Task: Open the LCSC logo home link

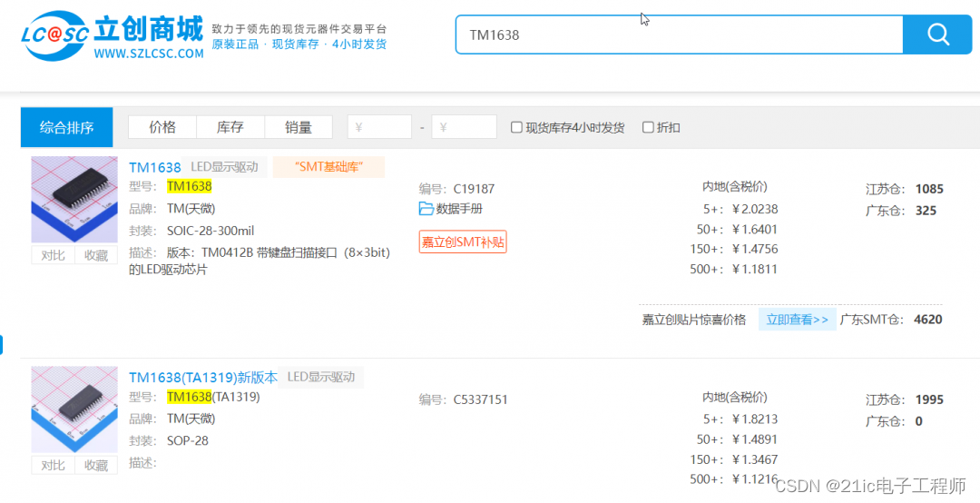Action: (x=113, y=35)
